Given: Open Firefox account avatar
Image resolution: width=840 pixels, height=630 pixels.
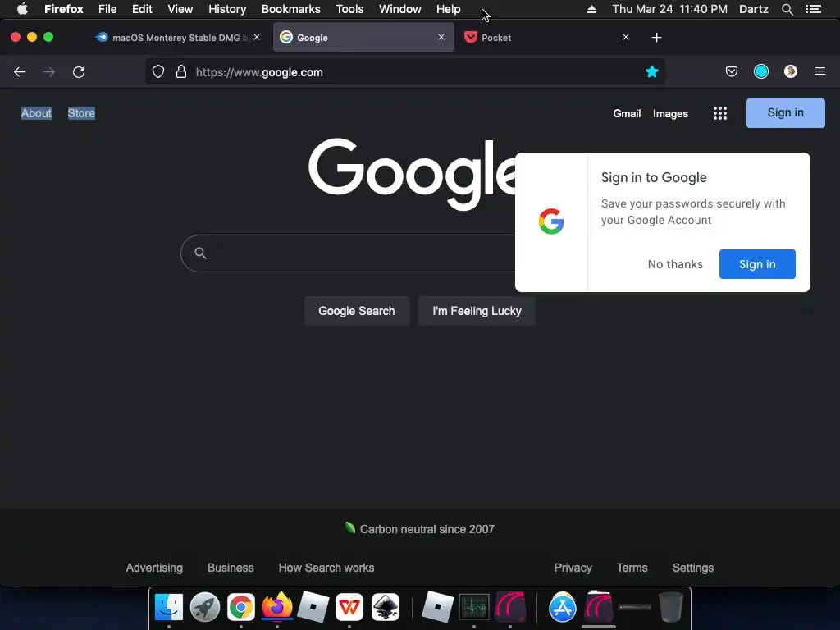Looking at the screenshot, I should [790, 72].
